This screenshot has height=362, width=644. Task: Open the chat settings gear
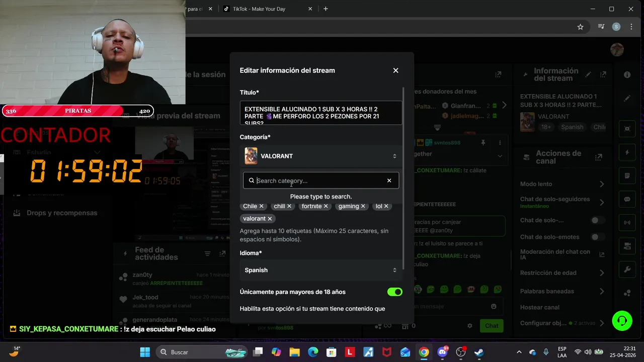(470, 326)
